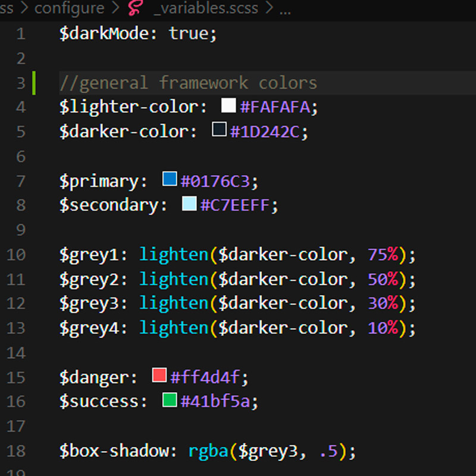This screenshot has height=476, width=476.
Task: Click line number 10 in the gutter
Action: pyautogui.click(x=17, y=255)
